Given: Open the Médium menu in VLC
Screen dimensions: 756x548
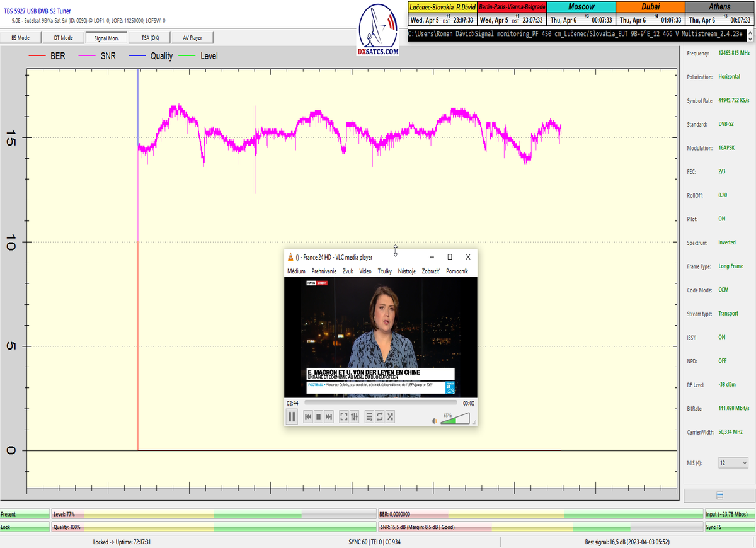Looking at the screenshot, I should 296,271.
